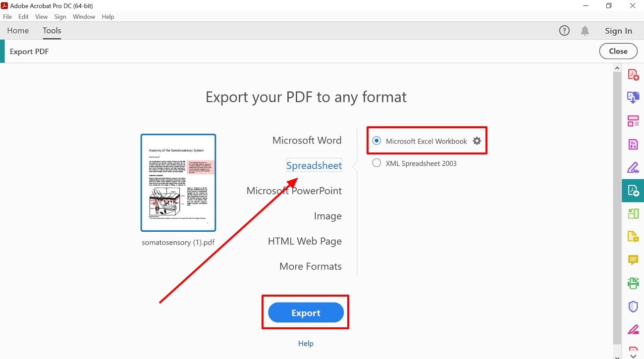644x359 pixels.
Task: Click the Export PDF toolbar title
Action: click(x=29, y=51)
